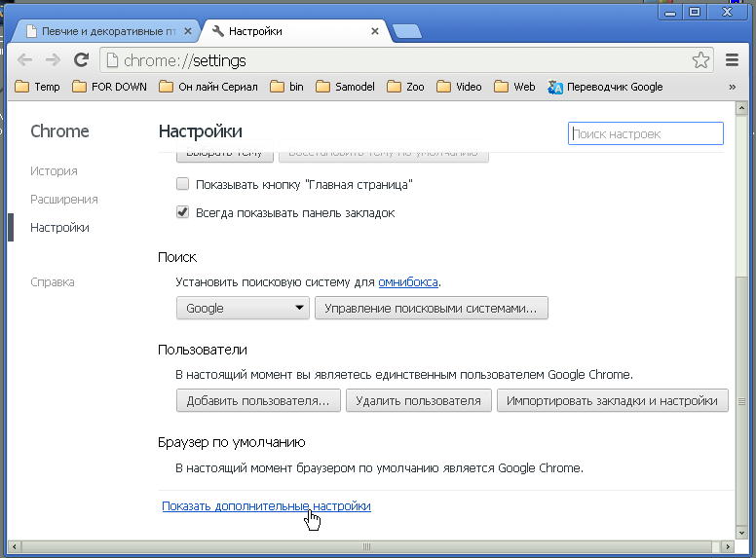Open the Temp bookmark folder
The width and height of the screenshot is (756, 558).
38,87
